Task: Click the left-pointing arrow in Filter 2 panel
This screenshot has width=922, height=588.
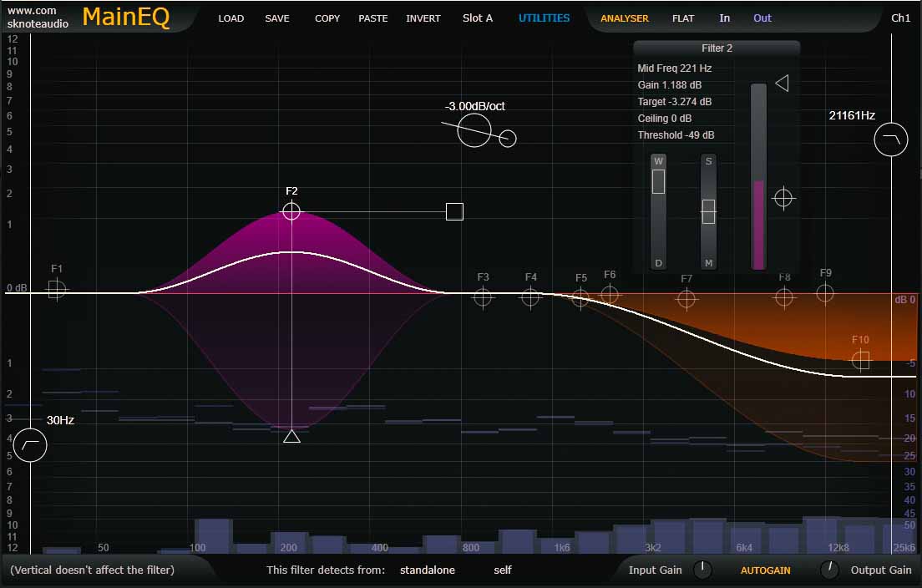Action: 782,83
